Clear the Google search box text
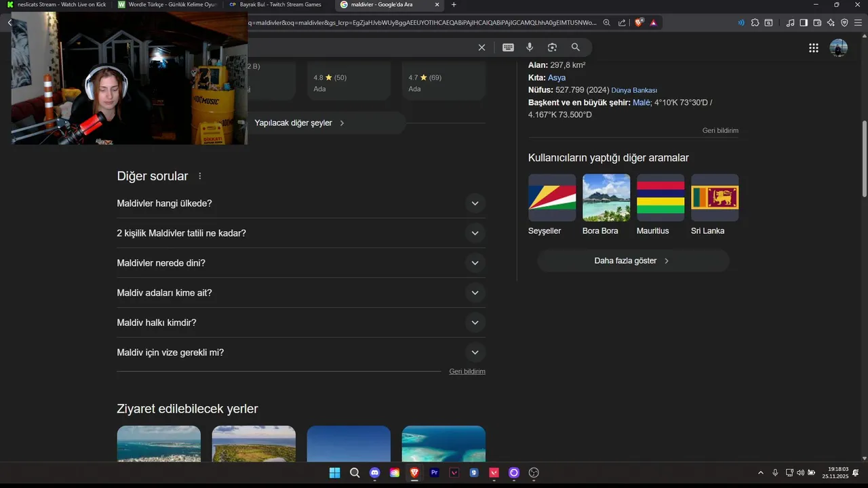Image resolution: width=868 pixels, height=488 pixels. pos(481,47)
